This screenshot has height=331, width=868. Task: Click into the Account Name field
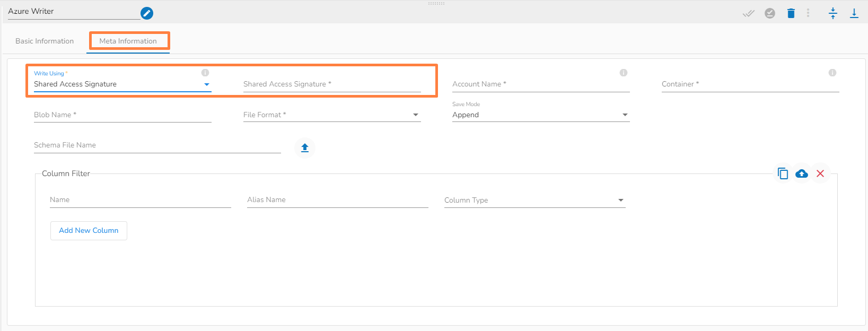[x=540, y=84]
